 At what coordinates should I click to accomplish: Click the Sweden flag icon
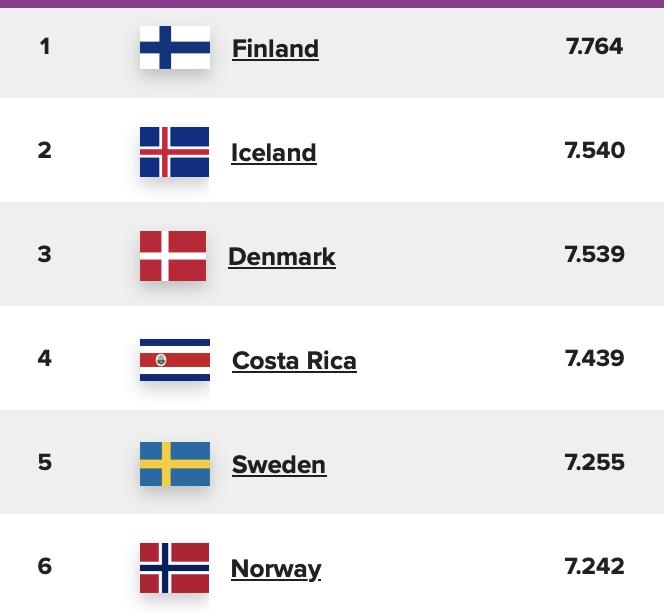point(175,464)
